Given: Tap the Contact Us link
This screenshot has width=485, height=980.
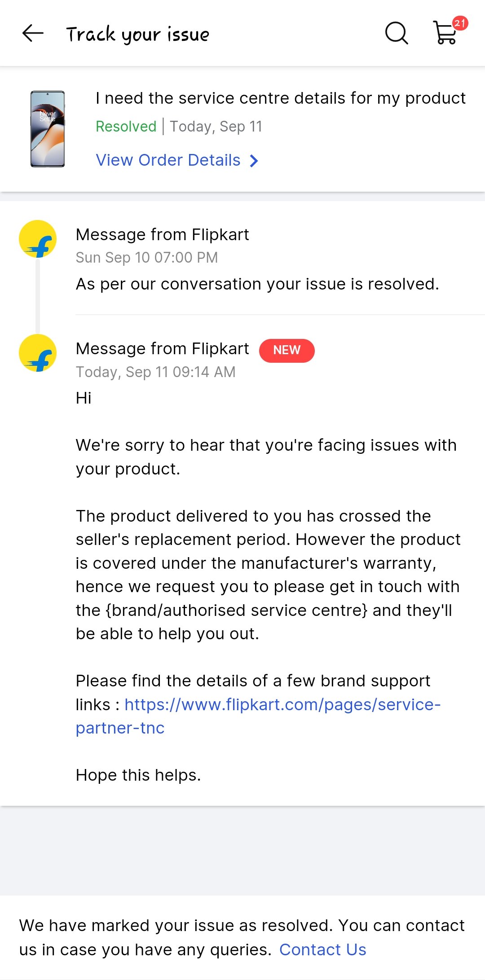Looking at the screenshot, I should pos(322,949).
